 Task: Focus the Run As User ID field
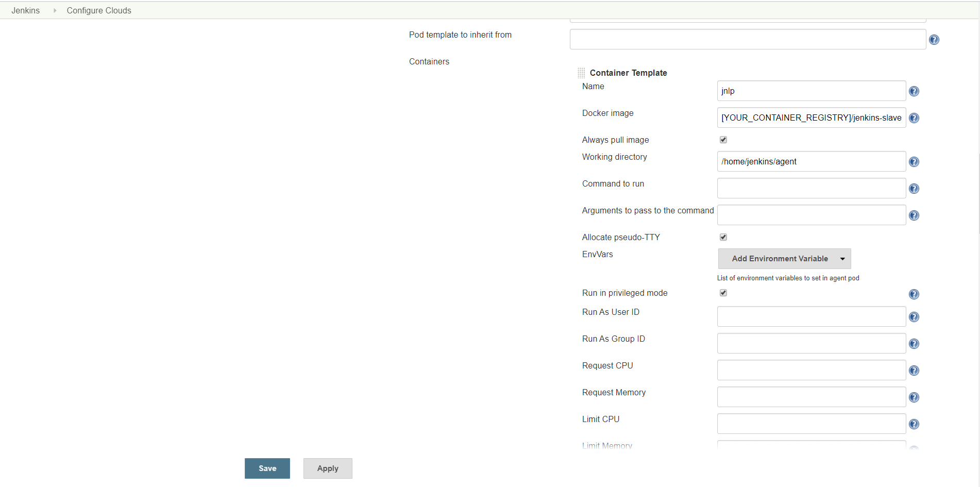point(812,316)
